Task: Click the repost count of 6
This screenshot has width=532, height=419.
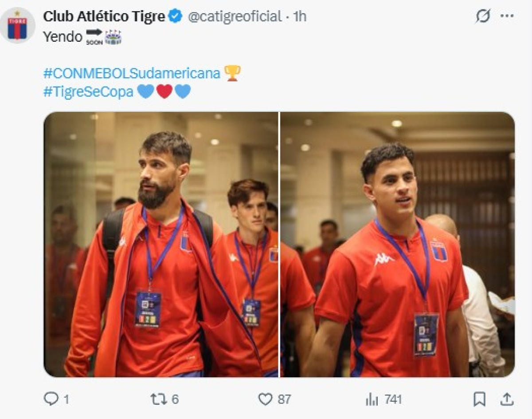Action: coord(175,399)
